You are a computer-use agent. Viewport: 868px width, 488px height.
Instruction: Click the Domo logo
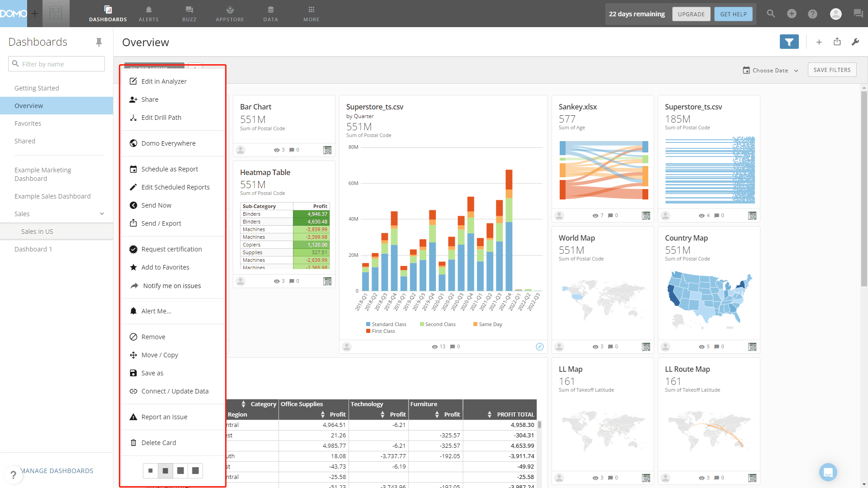(14, 14)
